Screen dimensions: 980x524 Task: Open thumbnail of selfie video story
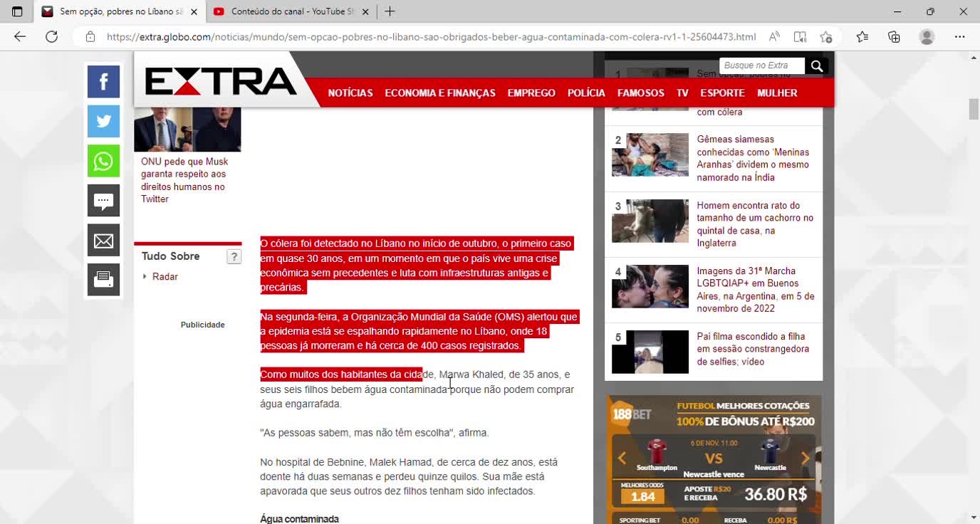point(650,352)
